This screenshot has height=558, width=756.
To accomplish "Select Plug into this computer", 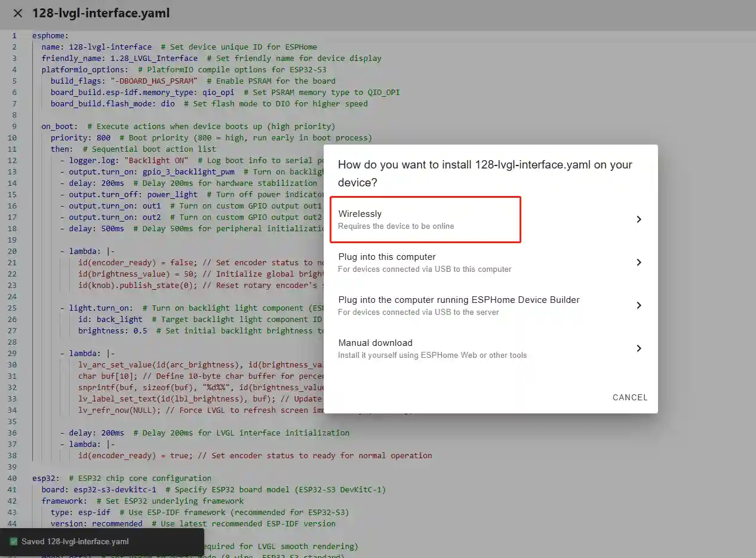I will click(x=424, y=262).
